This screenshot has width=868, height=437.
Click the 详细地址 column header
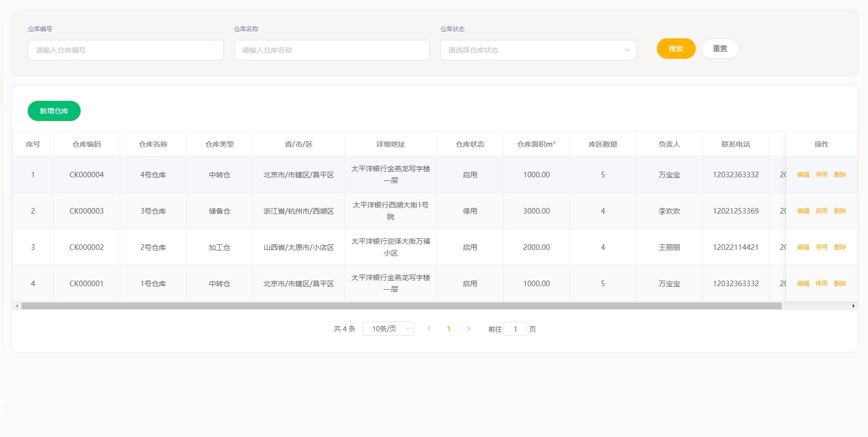click(x=391, y=144)
